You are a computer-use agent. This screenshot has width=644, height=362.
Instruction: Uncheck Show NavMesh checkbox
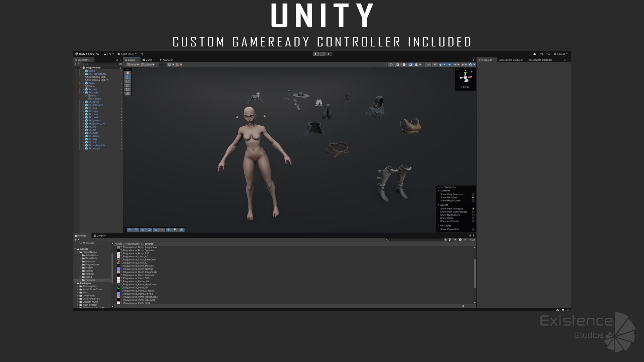[x=473, y=197]
